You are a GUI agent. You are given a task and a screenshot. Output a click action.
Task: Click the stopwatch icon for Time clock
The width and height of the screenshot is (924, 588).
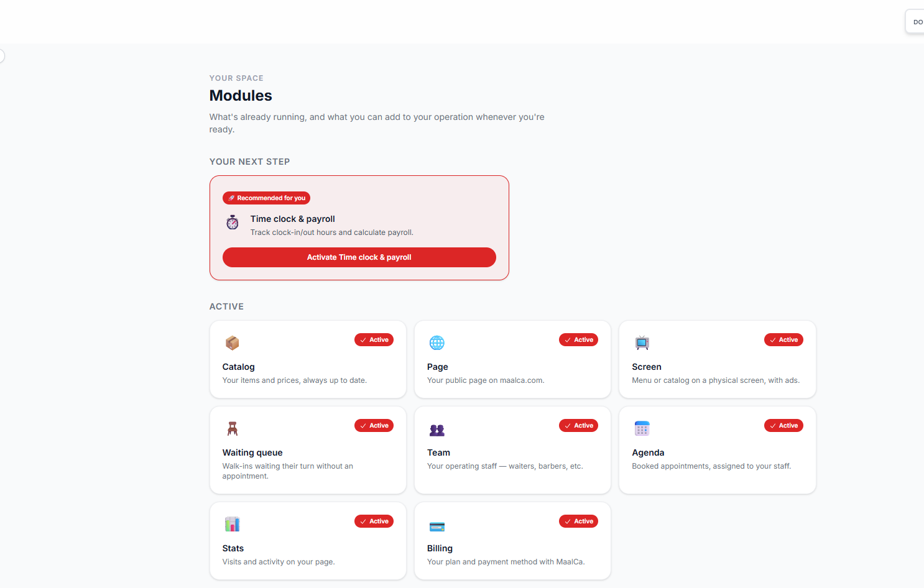pos(233,223)
